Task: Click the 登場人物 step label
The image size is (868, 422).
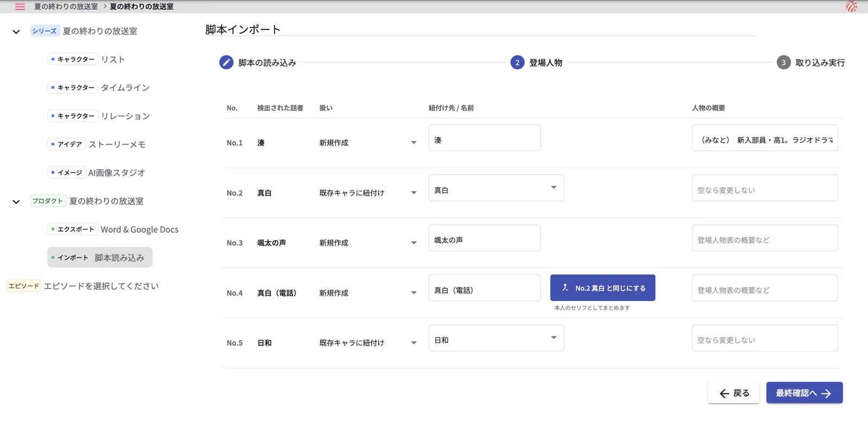Action: coord(546,63)
